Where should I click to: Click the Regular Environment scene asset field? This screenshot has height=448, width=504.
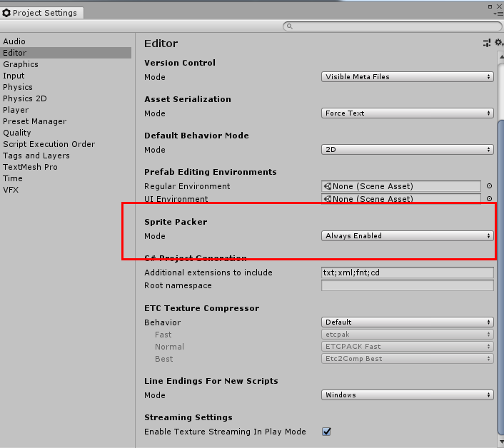tap(401, 186)
